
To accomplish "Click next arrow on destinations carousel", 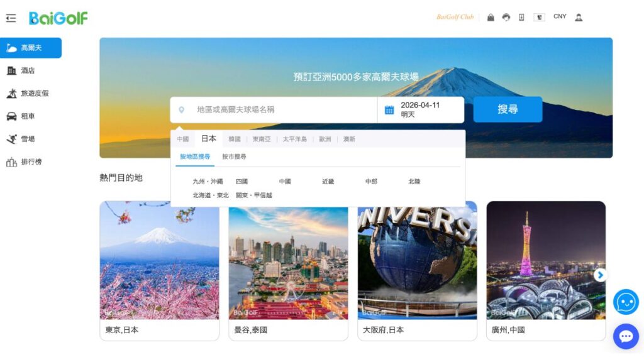I will [x=600, y=275].
